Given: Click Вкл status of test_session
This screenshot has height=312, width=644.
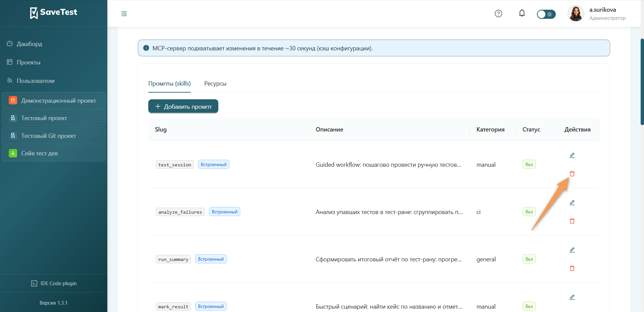Looking at the screenshot, I should (529, 164).
